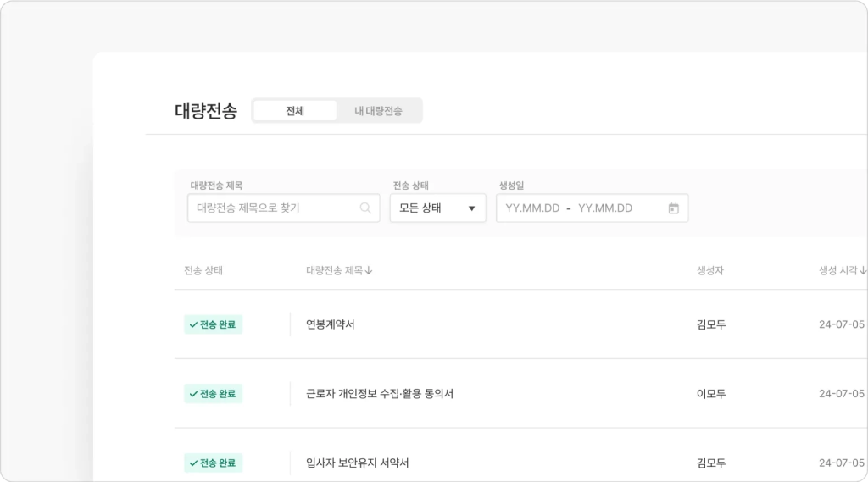Click the 생성자 column header
Image resolution: width=868 pixels, height=482 pixels.
click(x=709, y=271)
